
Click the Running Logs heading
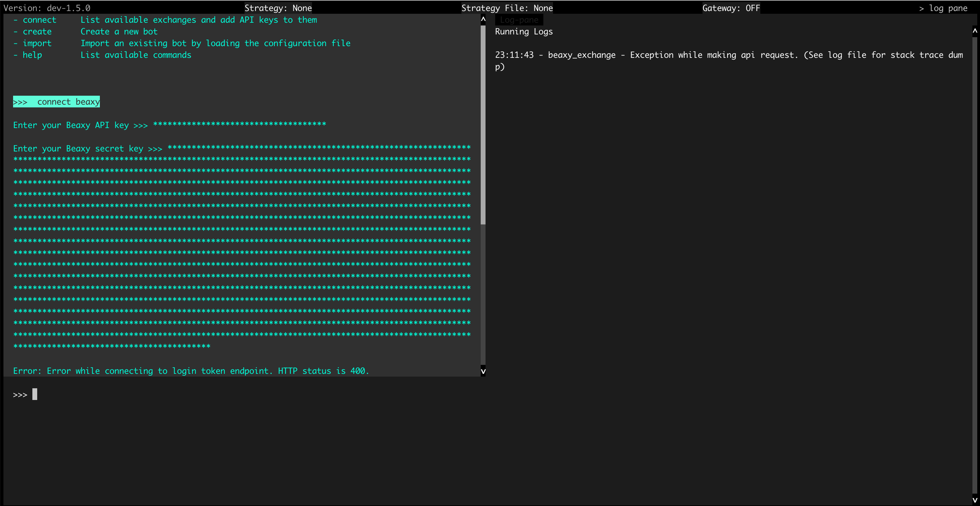(524, 32)
